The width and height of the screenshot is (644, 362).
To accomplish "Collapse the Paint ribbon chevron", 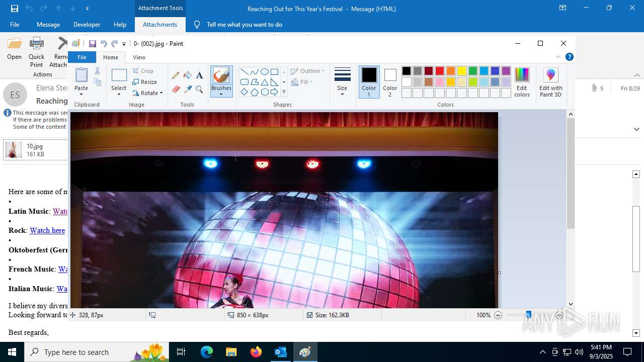I will 558,57.
